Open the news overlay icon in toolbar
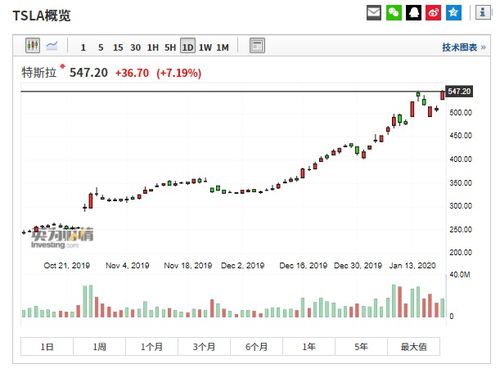Viewport: 500px width, 373px height. 257,46
